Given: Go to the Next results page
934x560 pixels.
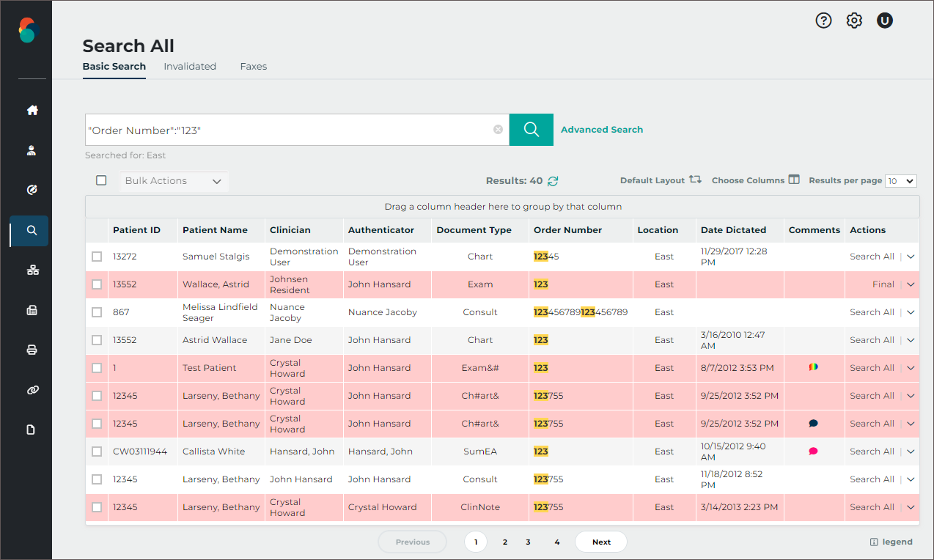Looking at the screenshot, I should tap(601, 542).
